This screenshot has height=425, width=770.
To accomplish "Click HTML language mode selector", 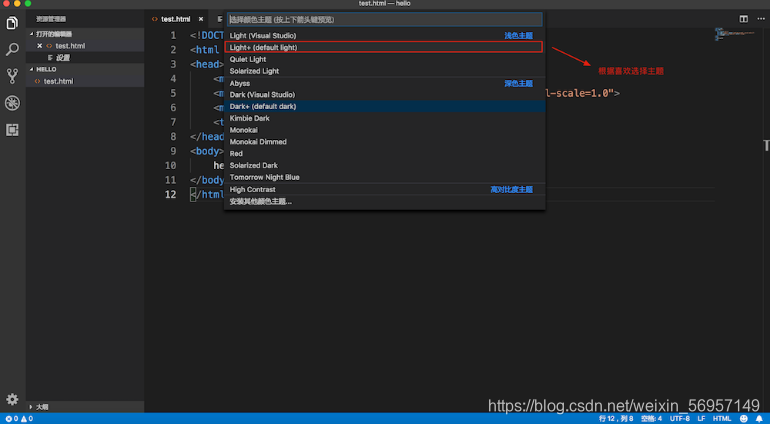I will (x=722, y=419).
